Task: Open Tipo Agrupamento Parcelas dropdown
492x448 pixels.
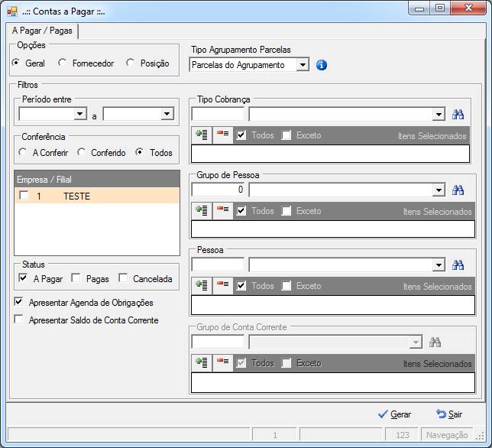Action: point(303,65)
